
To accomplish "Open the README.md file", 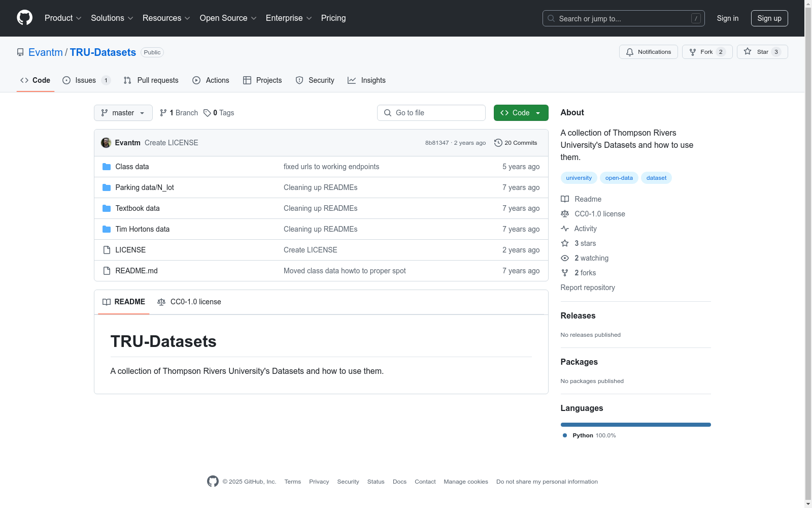I will [x=137, y=271].
